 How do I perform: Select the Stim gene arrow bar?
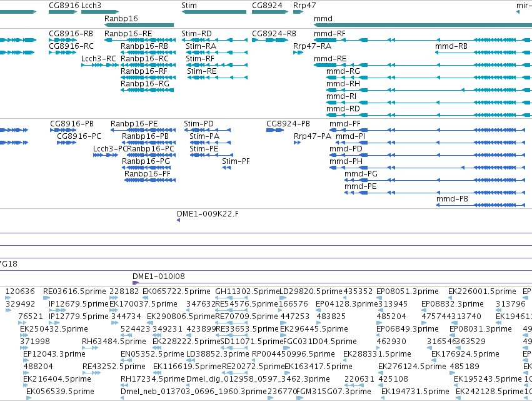tap(214, 12)
